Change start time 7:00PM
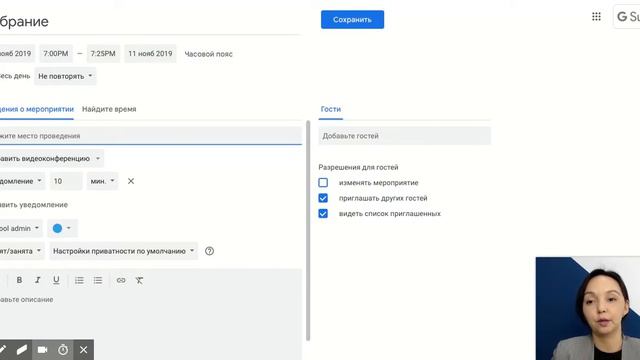Viewport: 640px width, 360px height. click(x=56, y=53)
